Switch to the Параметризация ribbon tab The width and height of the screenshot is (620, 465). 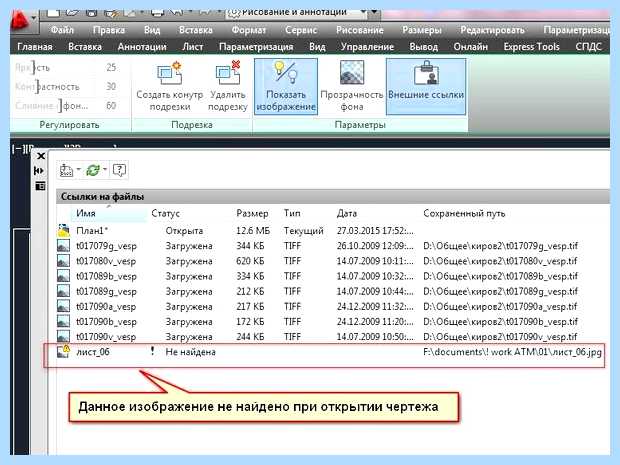[x=256, y=47]
